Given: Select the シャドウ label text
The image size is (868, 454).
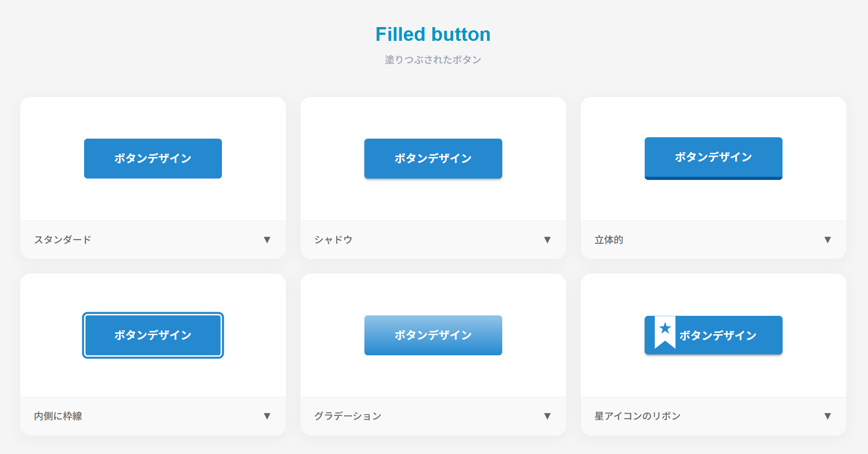Looking at the screenshot, I should point(334,240).
